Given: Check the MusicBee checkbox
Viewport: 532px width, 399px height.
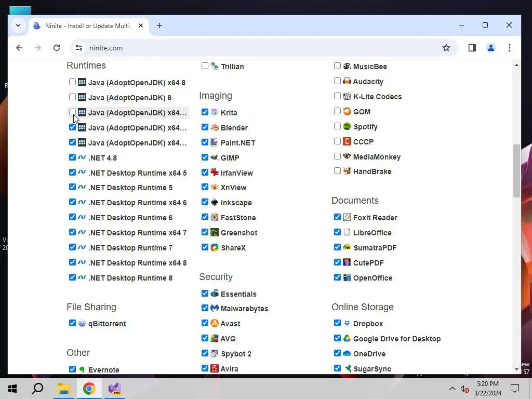Looking at the screenshot, I should [x=337, y=66].
